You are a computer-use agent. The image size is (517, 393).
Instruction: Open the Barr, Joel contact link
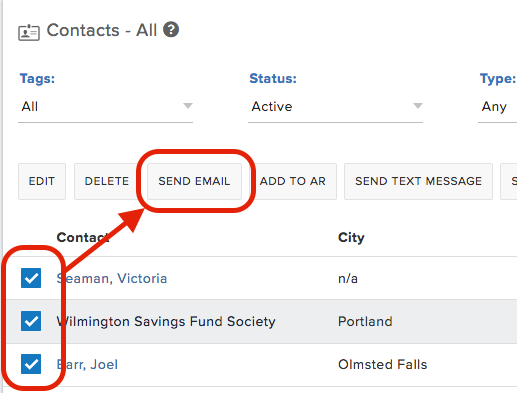point(87,364)
